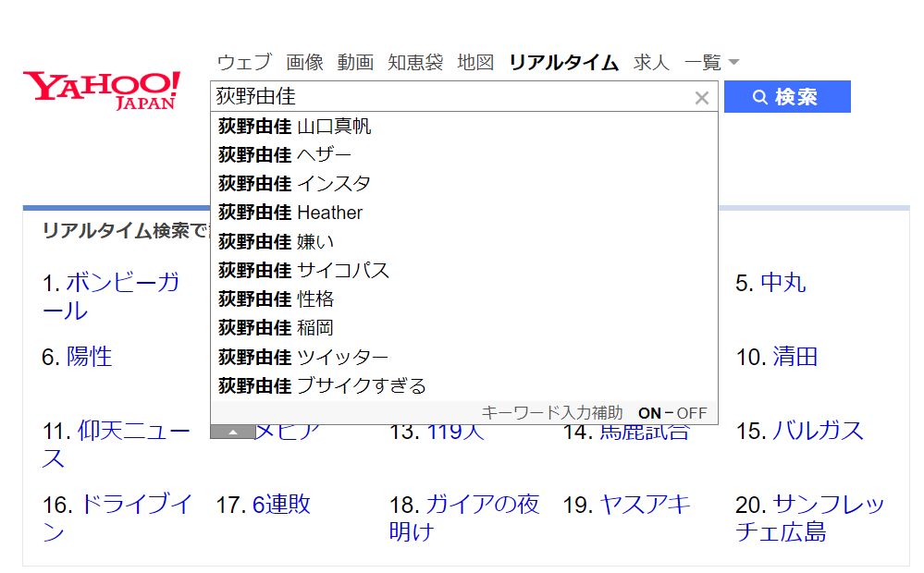The image size is (924, 573).
Task: Open trending topic ドライブイン
Action: tap(117, 518)
